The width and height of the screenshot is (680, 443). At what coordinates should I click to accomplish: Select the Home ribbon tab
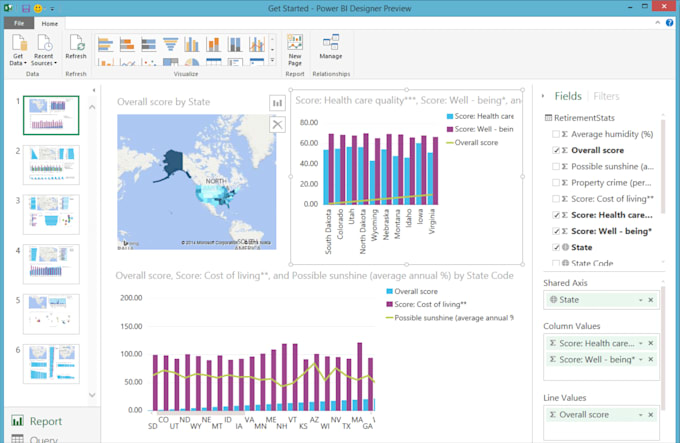pos(49,24)
